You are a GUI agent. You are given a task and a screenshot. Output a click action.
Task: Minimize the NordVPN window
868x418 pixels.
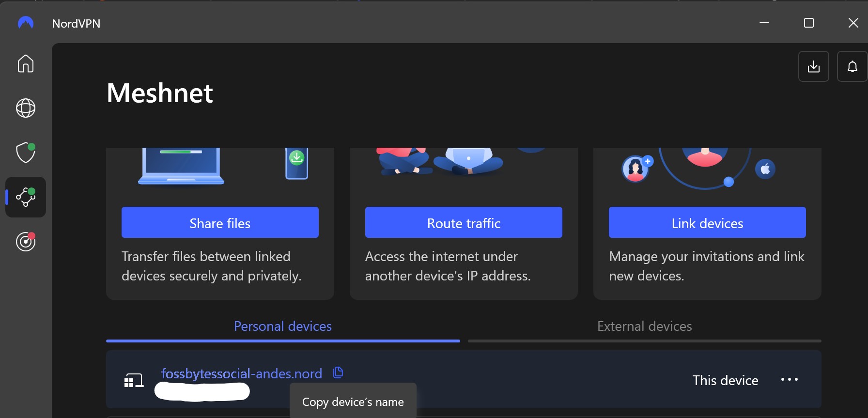[764, 23]
